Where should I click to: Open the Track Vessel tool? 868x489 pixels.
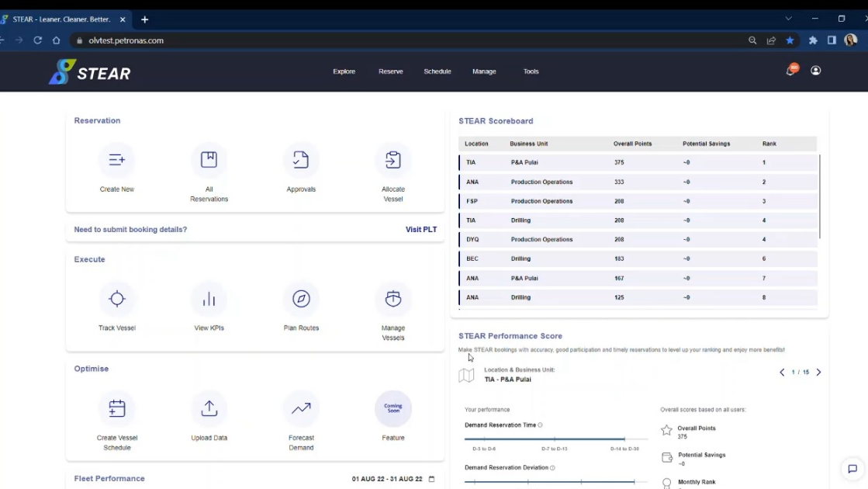(116, 298)
